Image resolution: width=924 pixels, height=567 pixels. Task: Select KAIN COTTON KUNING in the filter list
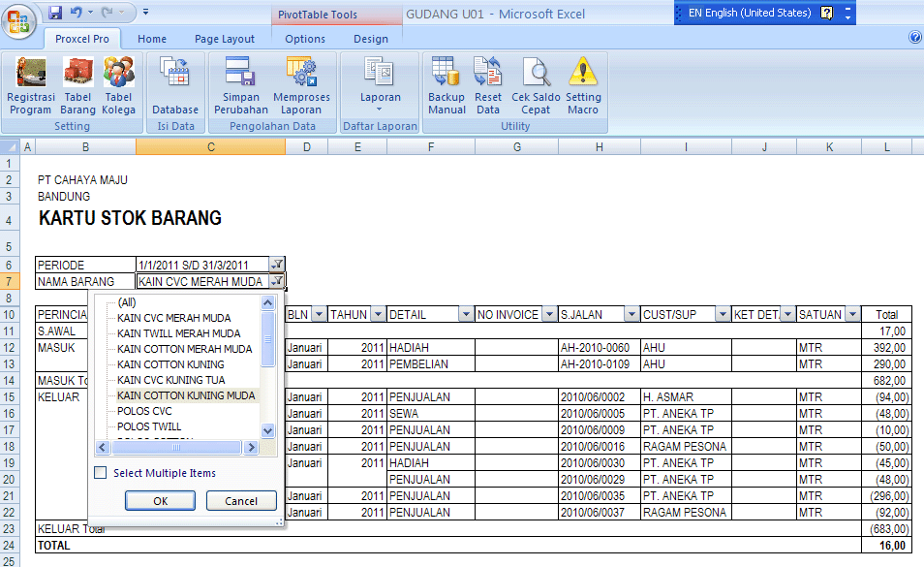tap(170, 363)
